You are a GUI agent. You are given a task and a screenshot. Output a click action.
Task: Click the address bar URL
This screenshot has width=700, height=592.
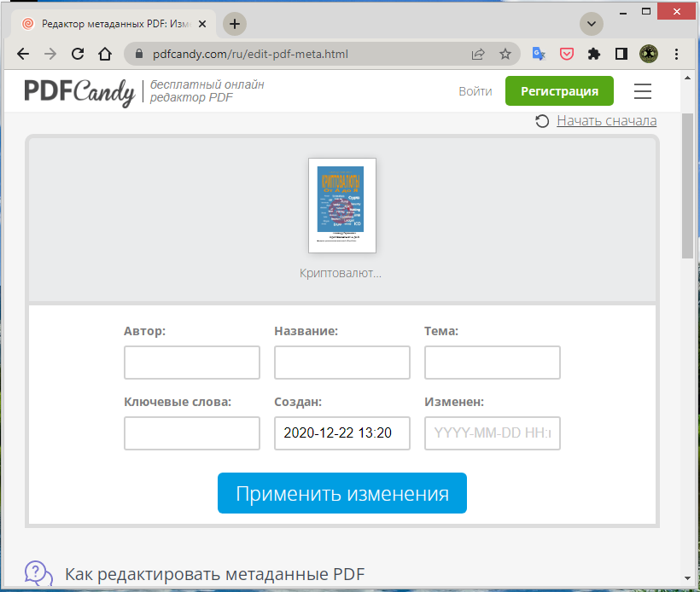pyautogui.click(x=250, y=54)
